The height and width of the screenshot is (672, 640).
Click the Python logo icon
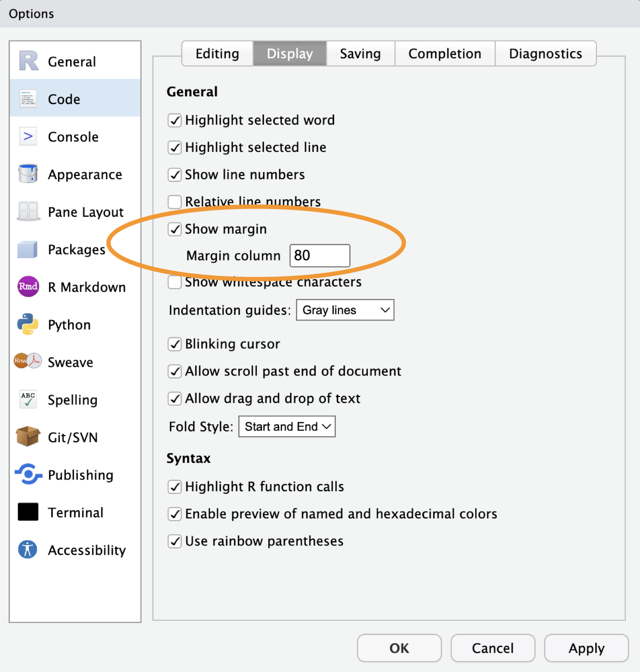(x=28, y=324)
